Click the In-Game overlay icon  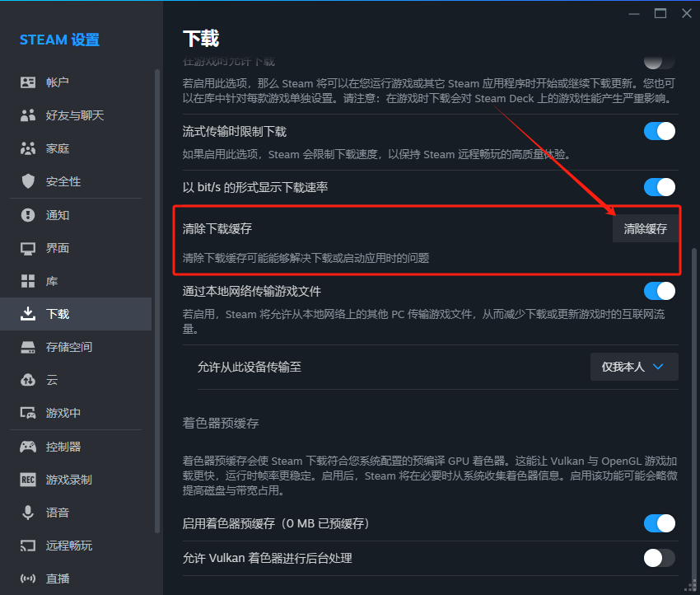[28, 413]
